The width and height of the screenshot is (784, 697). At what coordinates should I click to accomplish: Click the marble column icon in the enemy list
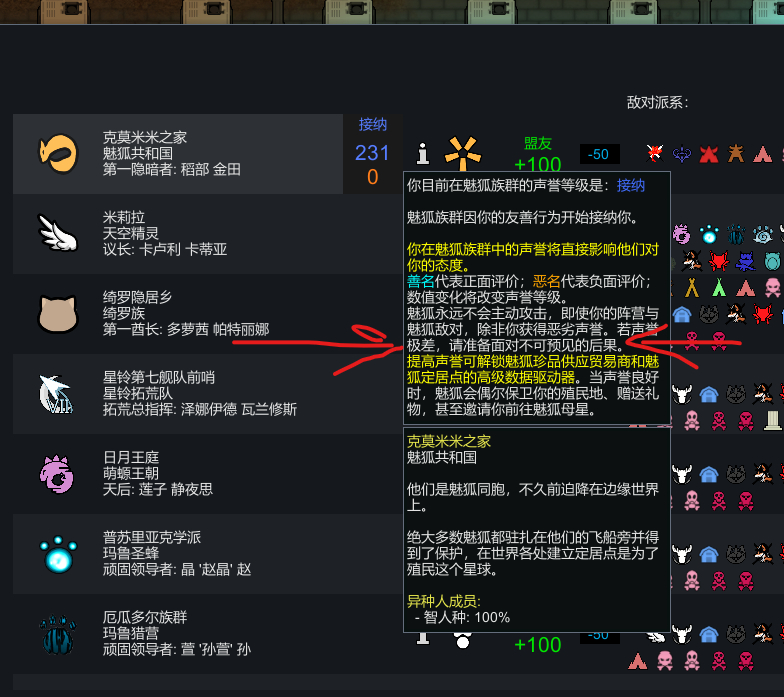(x=772, y=420)
